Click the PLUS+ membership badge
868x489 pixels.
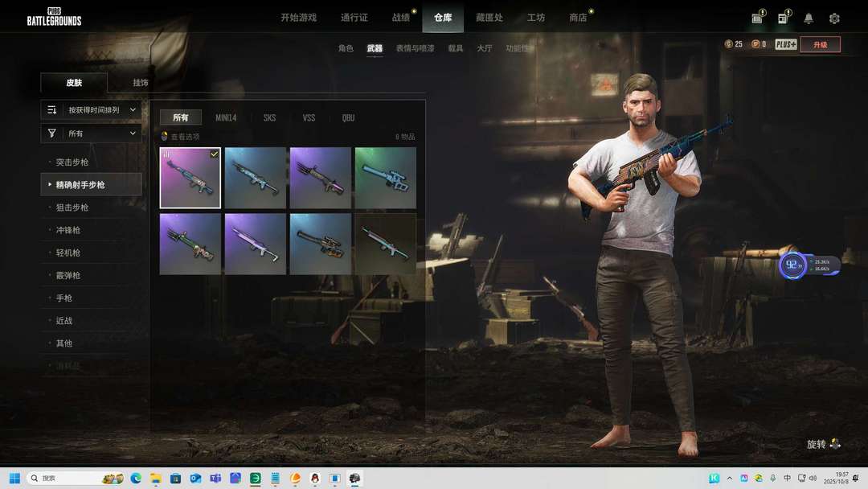(785, 44)
